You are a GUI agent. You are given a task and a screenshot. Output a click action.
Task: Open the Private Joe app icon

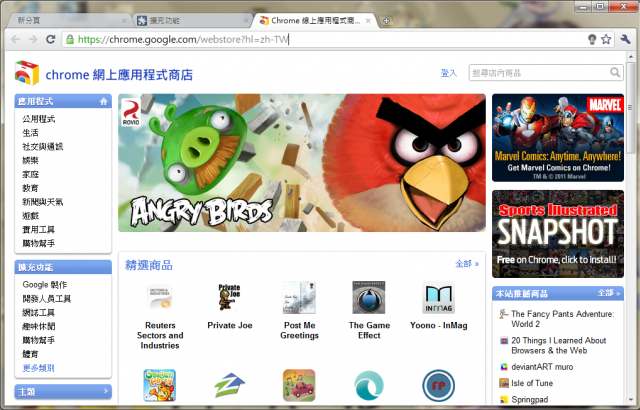[x=229, y=297]
